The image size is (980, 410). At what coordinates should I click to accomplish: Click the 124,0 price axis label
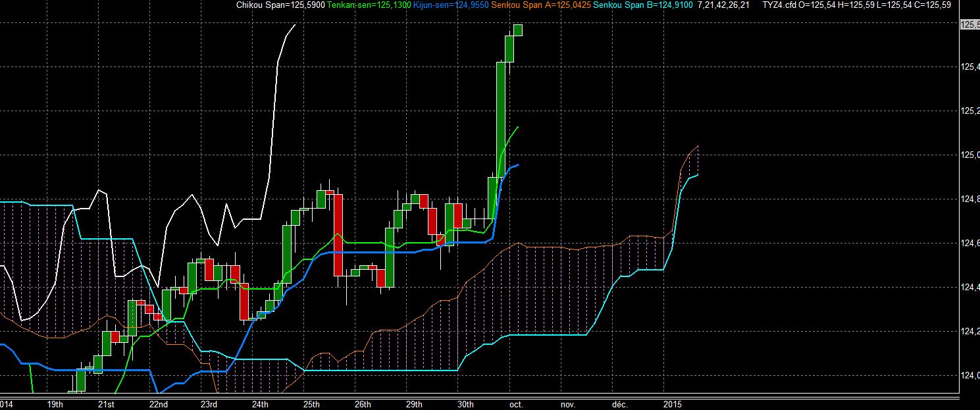coord(970,375)
